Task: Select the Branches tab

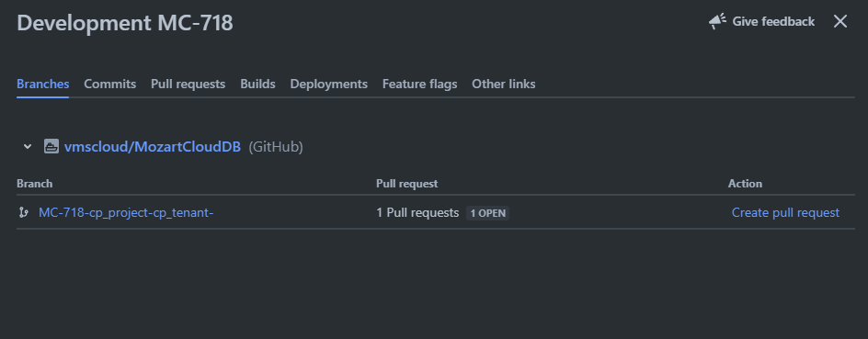Action: tap(42, 84)
